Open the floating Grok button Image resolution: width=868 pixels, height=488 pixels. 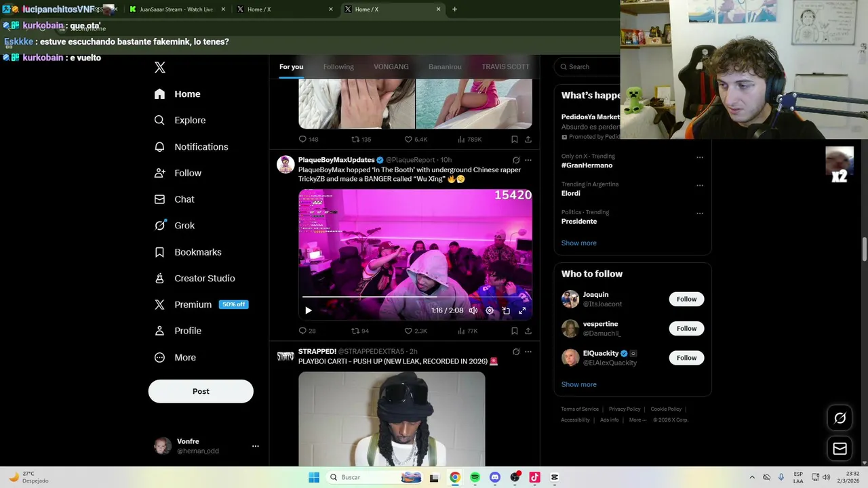(840, 418)
